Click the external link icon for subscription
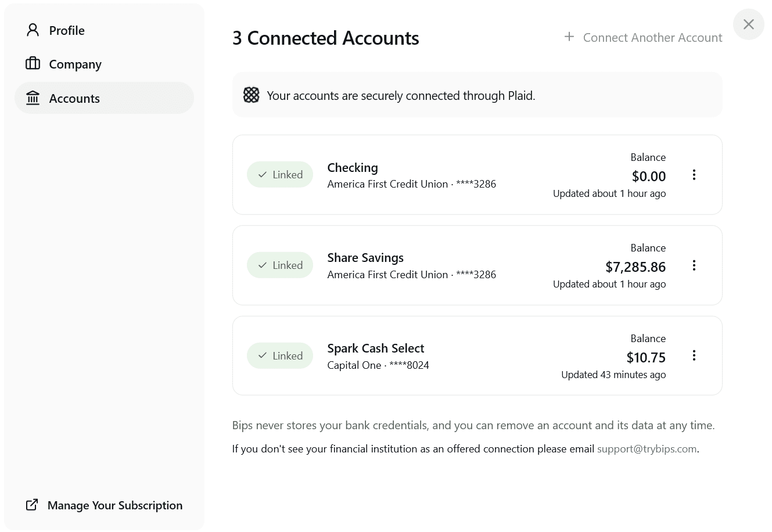The width and height of the screenshot is (772, 532). coord(32,505)
